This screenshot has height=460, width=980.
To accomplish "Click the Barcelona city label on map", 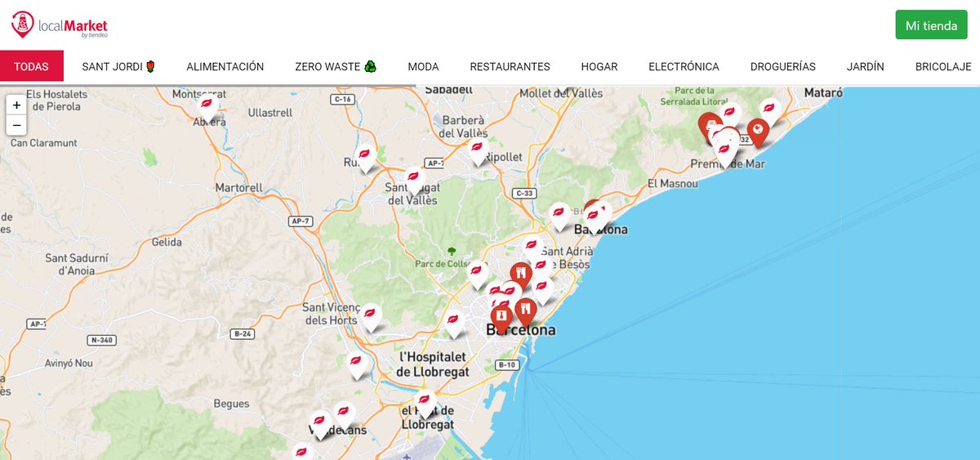I will [x=520, y=331].
